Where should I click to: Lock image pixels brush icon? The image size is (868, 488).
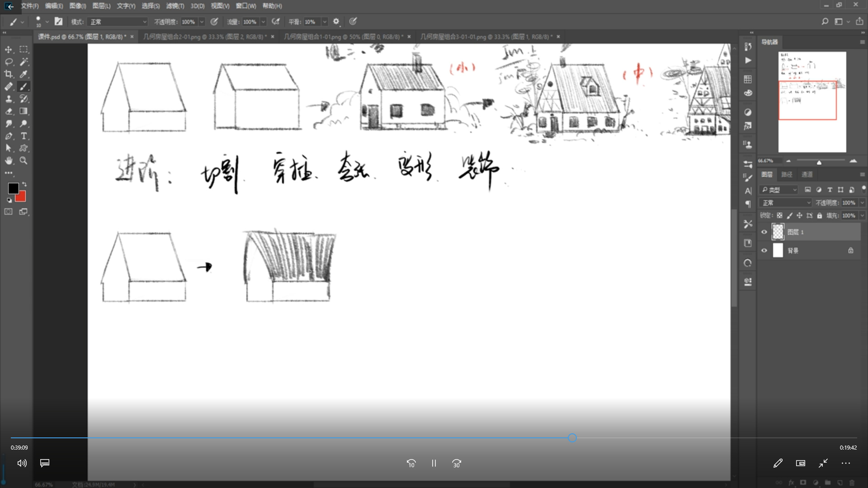(789, 216)
